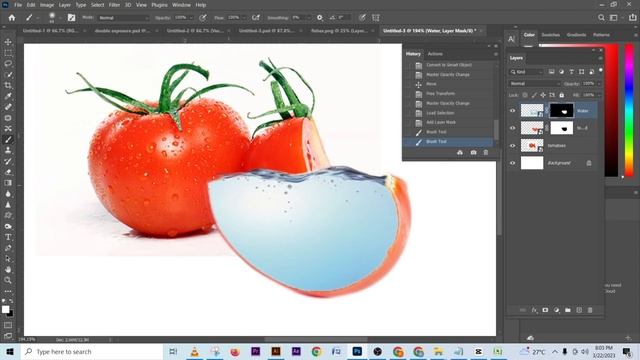Select the Clone Stamp tool
Viewport: 640px width, 360px height.
tap(8, 150)
